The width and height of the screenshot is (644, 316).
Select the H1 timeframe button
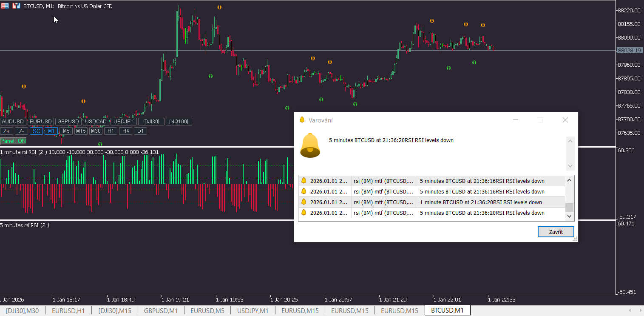point(111,131)
